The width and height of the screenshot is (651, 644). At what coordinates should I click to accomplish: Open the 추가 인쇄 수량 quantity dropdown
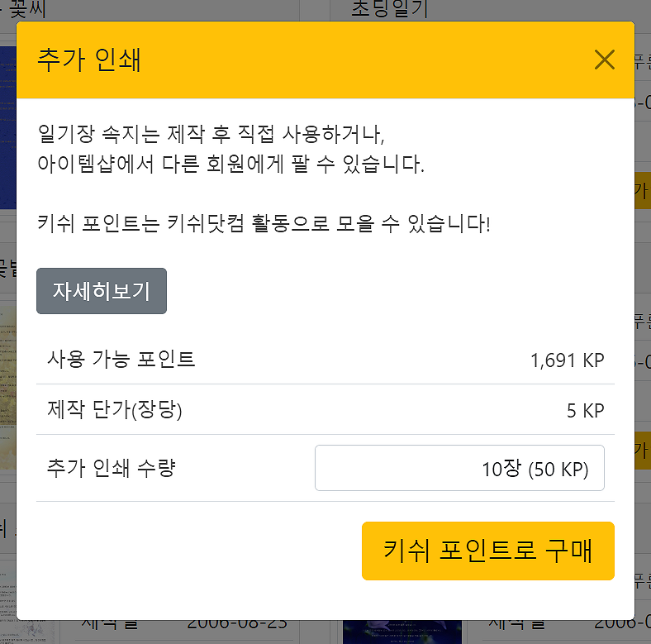pyautogui.click(x=459, y=469)
